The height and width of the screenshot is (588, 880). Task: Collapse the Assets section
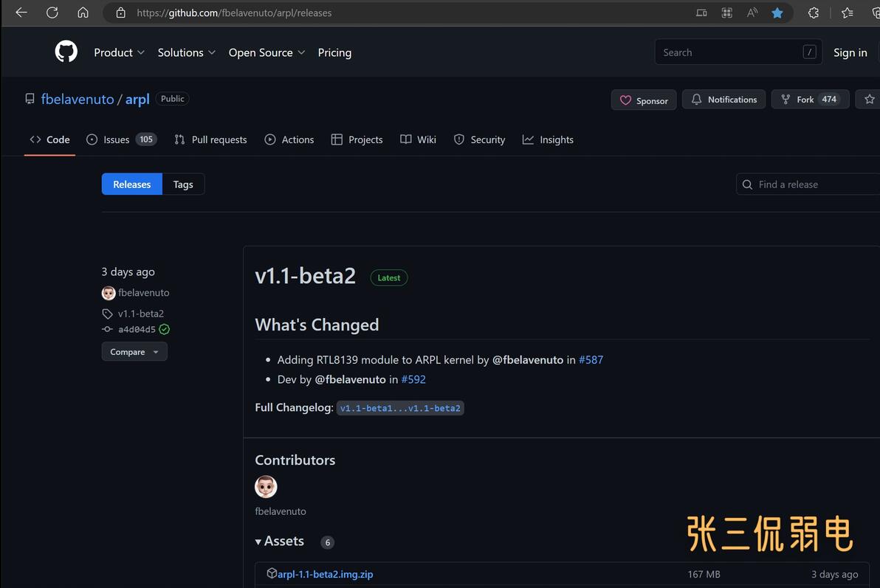click(280, 541)
